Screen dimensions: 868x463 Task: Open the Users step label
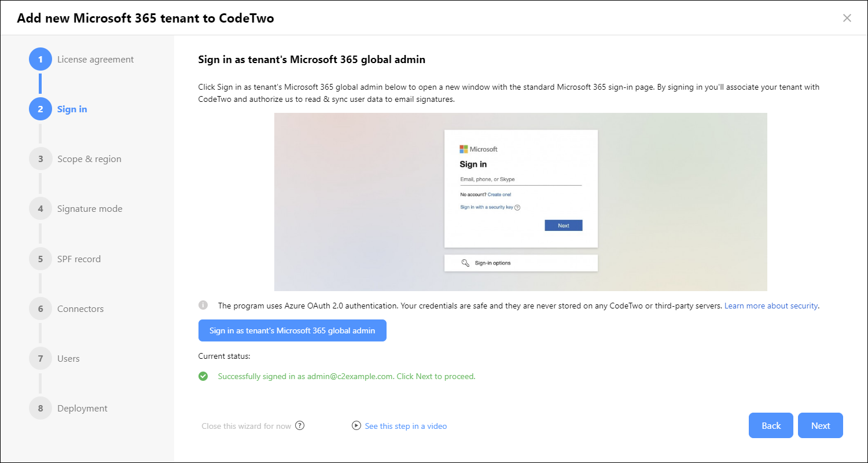(68, 358)
